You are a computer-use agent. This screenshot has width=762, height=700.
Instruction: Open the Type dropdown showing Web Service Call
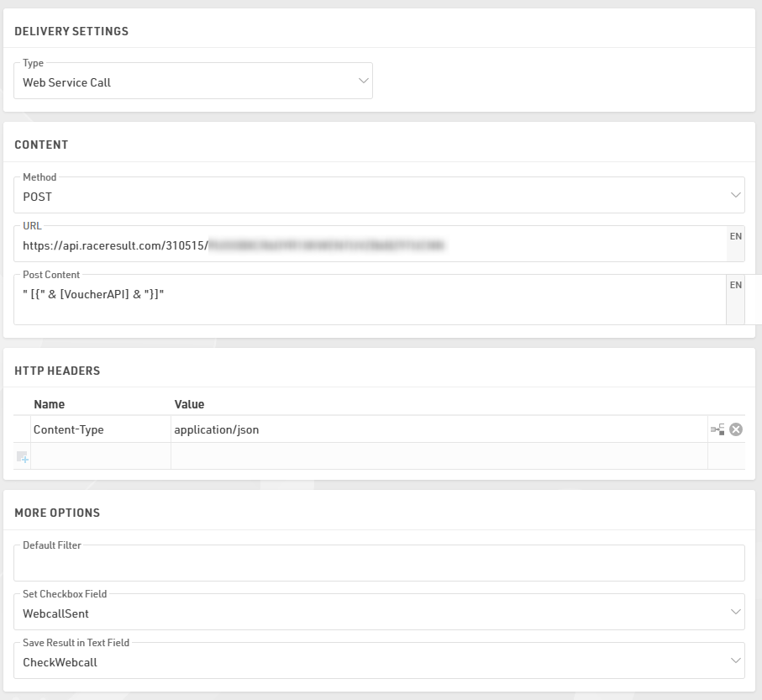point(193,82)
